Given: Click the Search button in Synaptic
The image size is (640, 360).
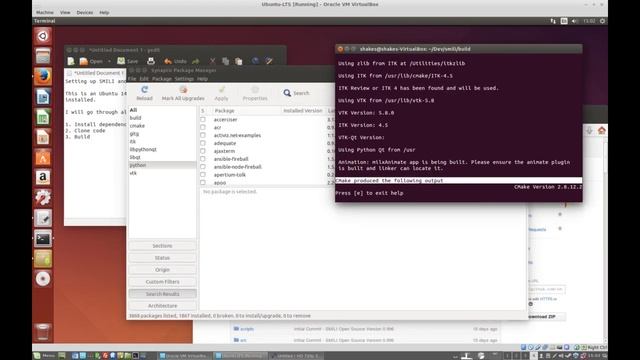Looking at the screenshot, I should tap(296, 93).
